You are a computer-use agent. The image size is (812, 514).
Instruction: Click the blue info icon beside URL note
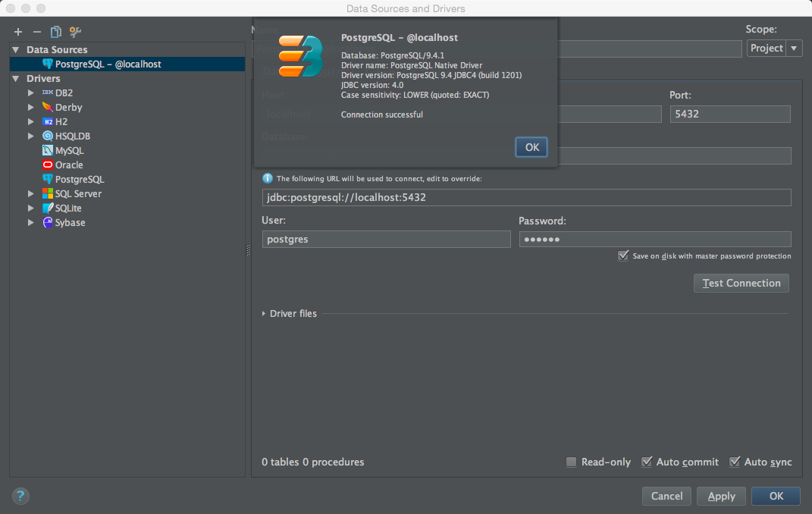pos(267,179)
